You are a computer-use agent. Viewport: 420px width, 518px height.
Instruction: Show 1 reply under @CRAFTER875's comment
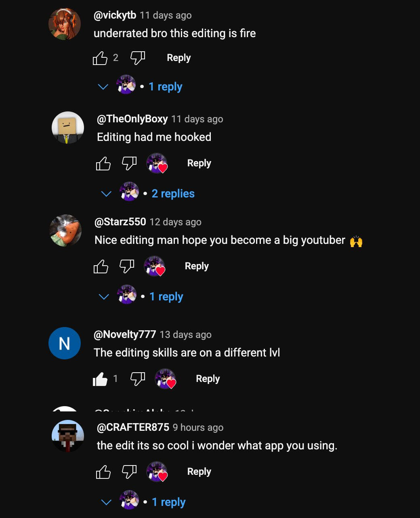[x=168, y=502]
